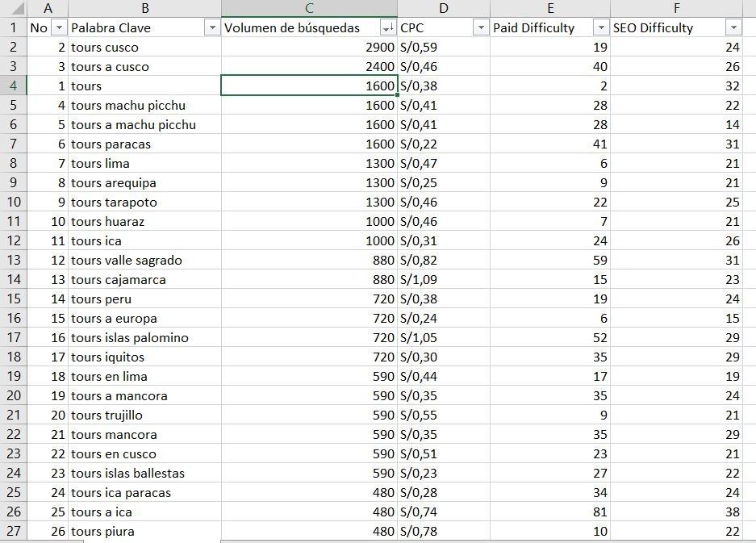The height and width of the screenshot is (543, 756).
Task: Click cell 'tours valle sagrado'
Action: click(x=144, y=260)
